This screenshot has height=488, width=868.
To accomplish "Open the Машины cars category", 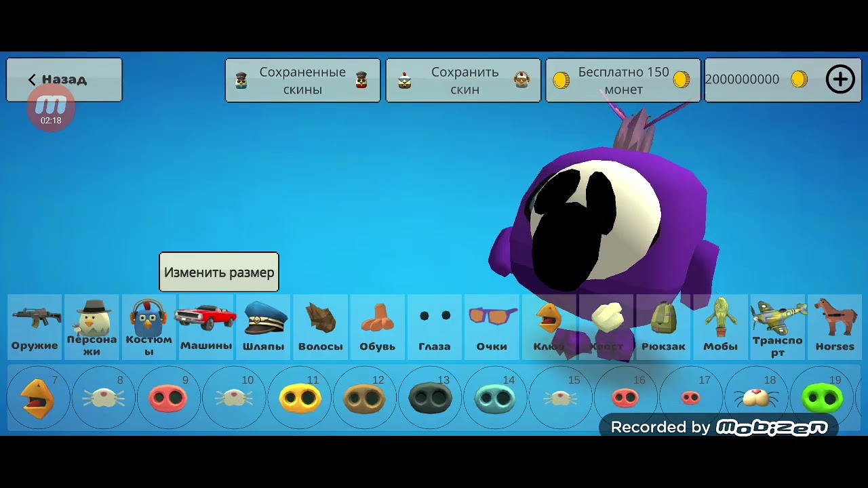I will click(x=206, y=327).
